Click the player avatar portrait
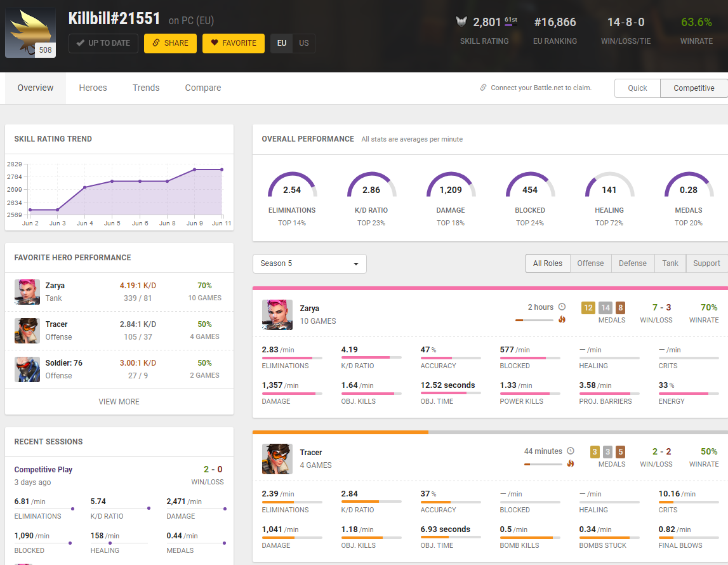 [30, 32]
